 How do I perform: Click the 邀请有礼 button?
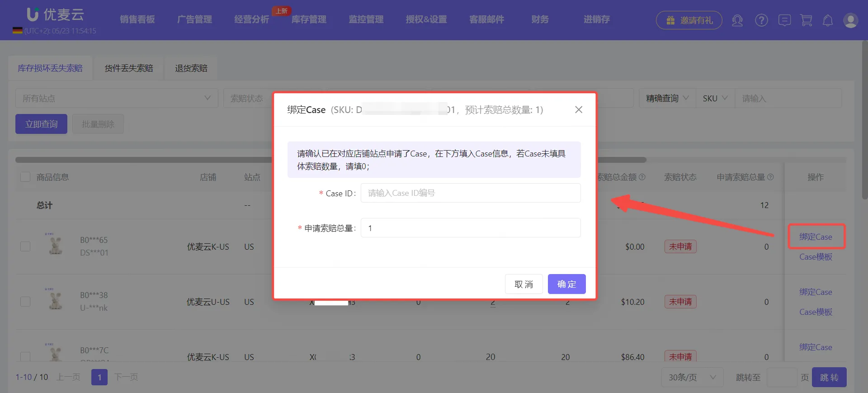point(689,20)
